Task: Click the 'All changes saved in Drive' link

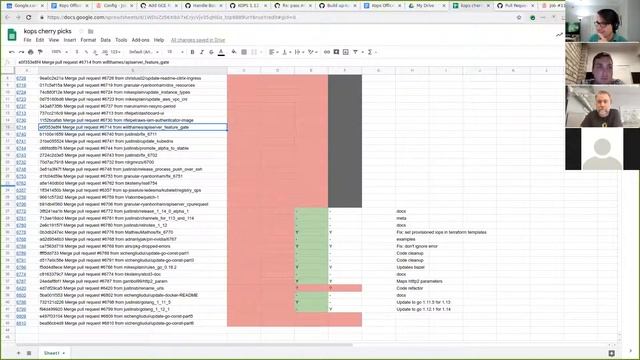Action: [198, 40]
